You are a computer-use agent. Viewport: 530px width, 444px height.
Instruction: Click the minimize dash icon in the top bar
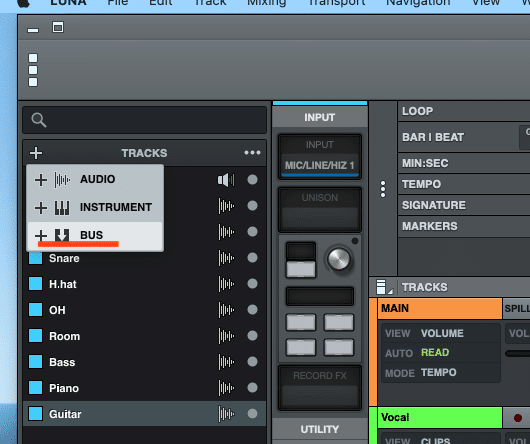point(33,30)
